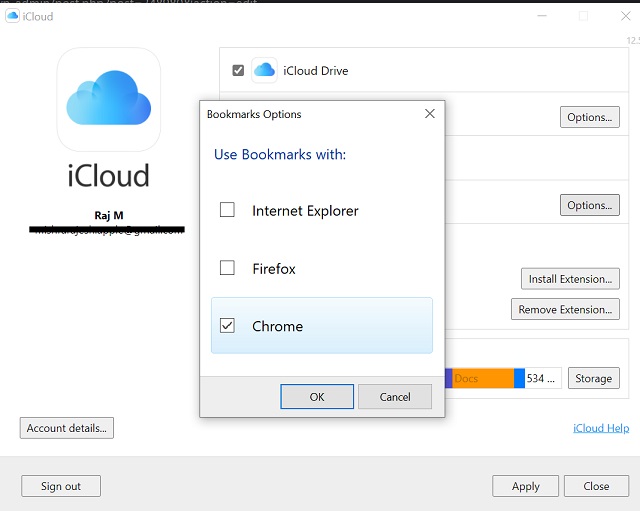Click the Close button at bottom

pos(596,486)
